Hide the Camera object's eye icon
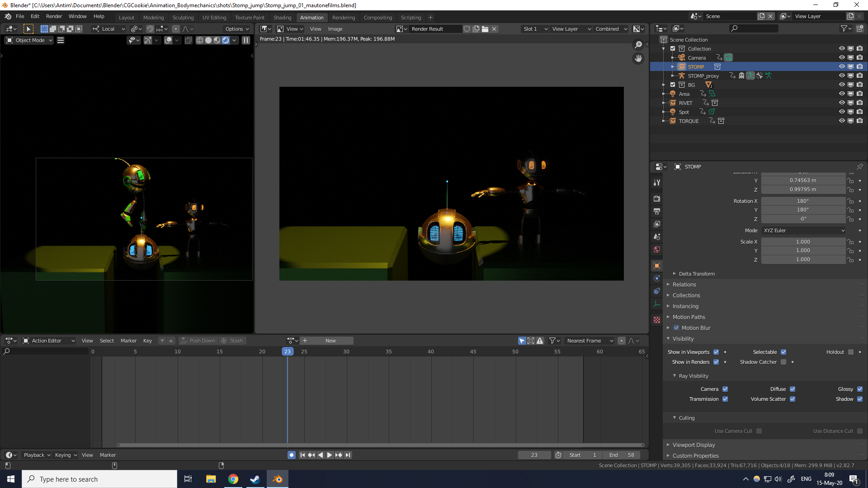 (x=841, y=57)
